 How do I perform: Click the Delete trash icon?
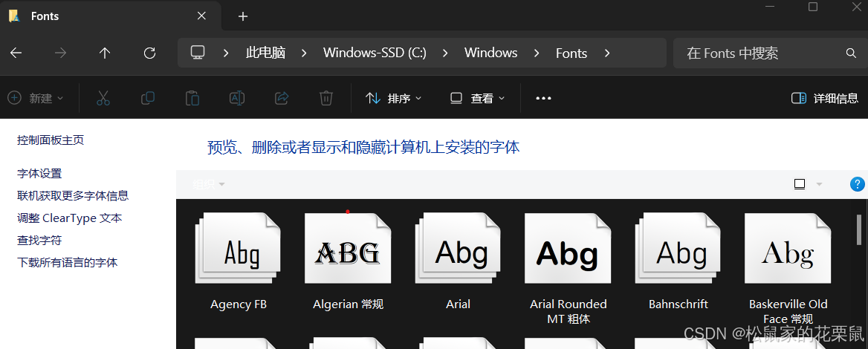click(326, 98)
